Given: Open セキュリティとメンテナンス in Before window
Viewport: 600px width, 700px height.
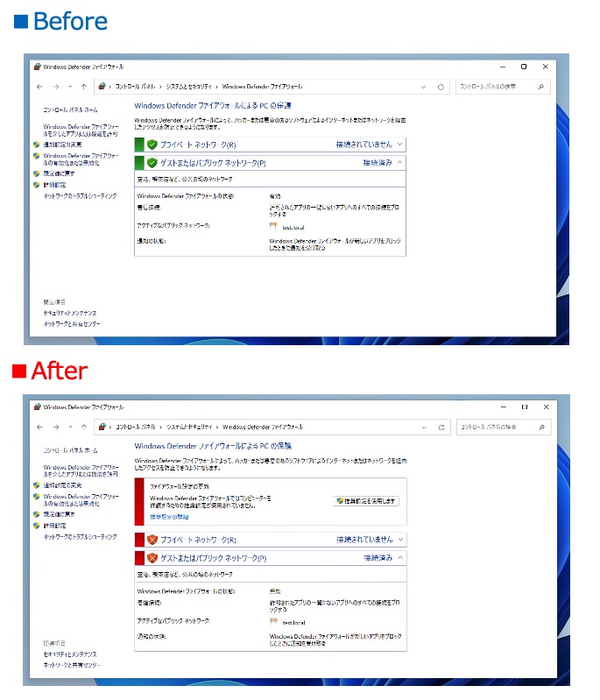Looking at the screenshot, I should 70,313.
